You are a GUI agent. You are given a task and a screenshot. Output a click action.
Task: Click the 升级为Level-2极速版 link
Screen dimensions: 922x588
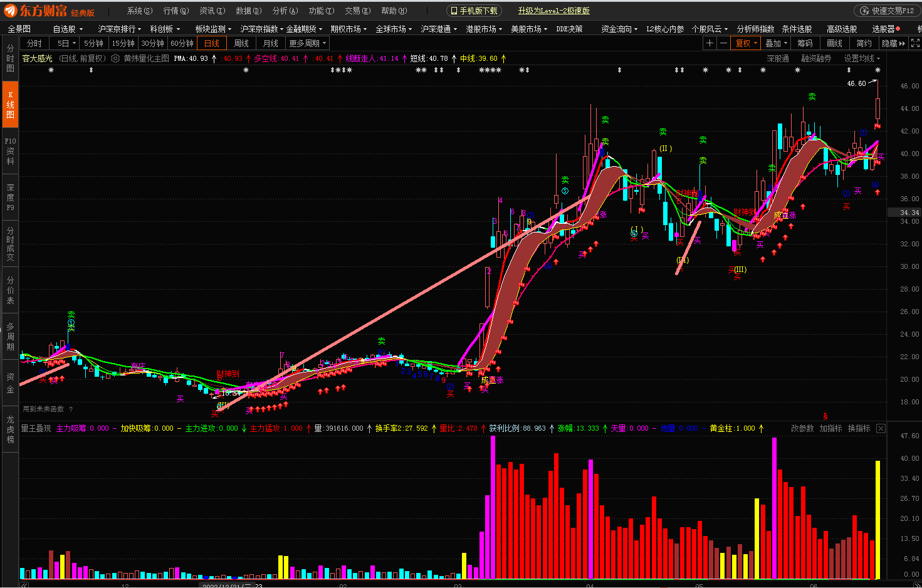tap(553, 11)
